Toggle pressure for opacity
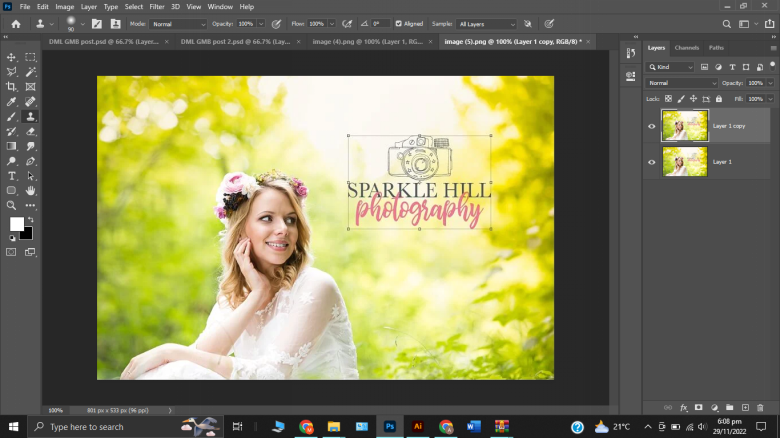Screen dimensions: 780x439 [x=277, y=24]
